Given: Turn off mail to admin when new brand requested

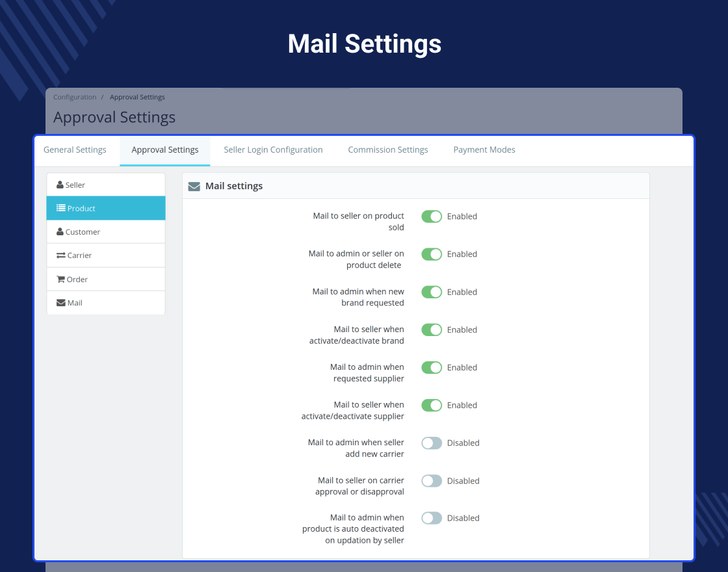Looking at the screenshot, I should (432, 292).
